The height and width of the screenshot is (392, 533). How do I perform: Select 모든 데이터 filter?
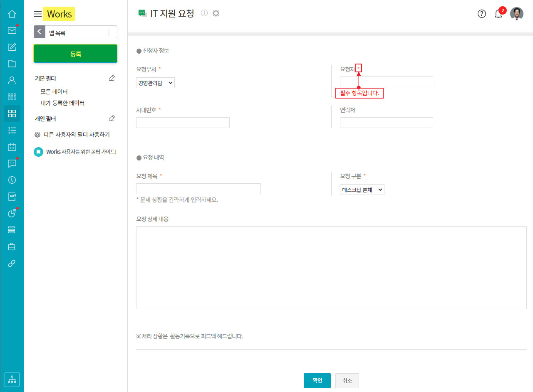point(54,91)
